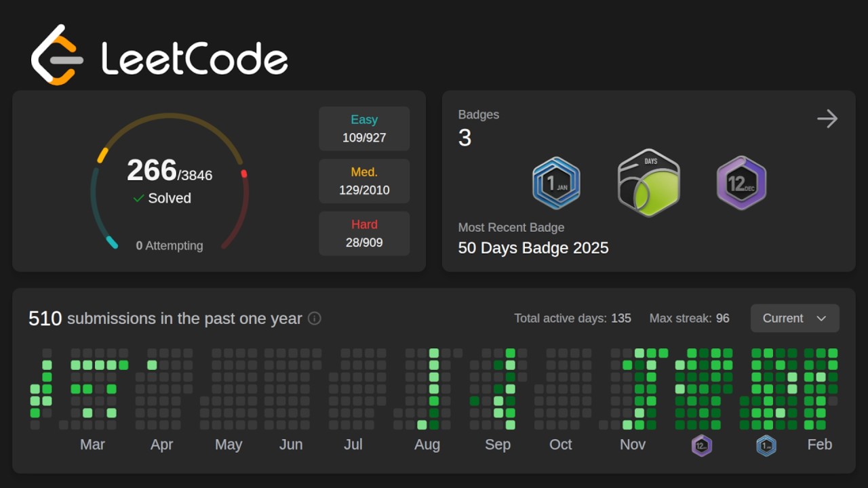The height and width of the screenshot is (488, 868).
Task: Click the cyan Easy arc on progress ring
Action: (111, 242)
